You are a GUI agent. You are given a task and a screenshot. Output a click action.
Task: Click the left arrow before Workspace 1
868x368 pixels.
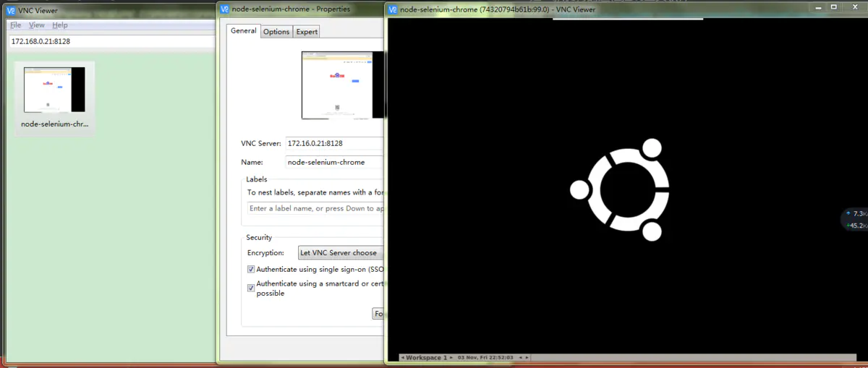tap(403, 358)
